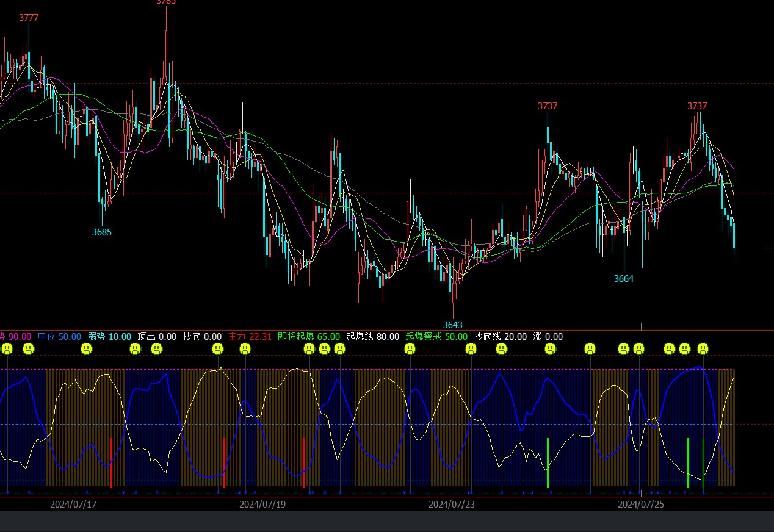Click the smiley icon below the 涨 0.00 label
The height and width of the screenshot is (532, 774).
click(x=550, y=349)
